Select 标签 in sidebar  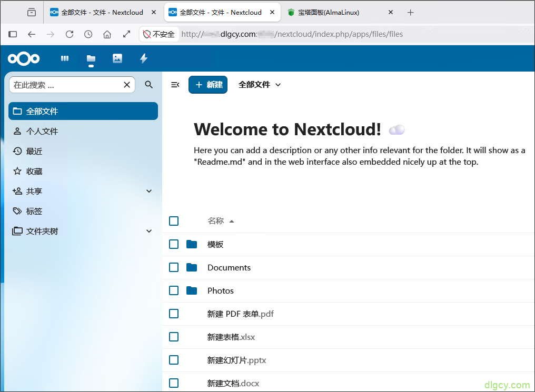pyautogui.click(x=83, y=212)
